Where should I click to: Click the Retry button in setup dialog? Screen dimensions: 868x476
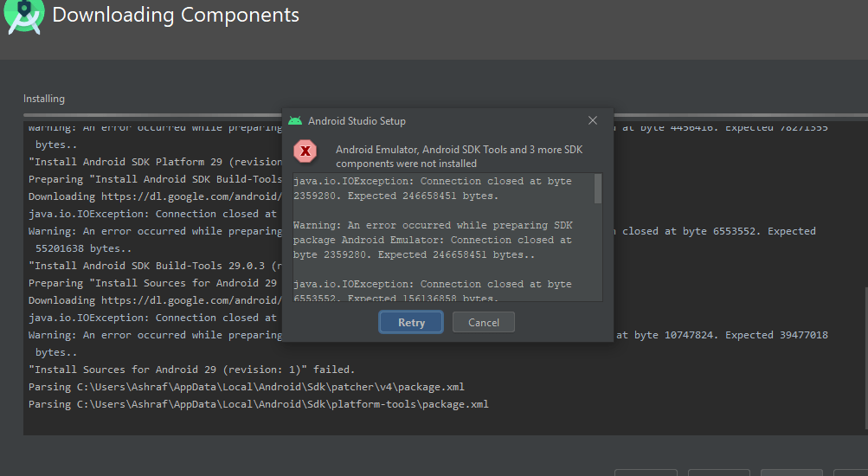click(x=411, y=322)
